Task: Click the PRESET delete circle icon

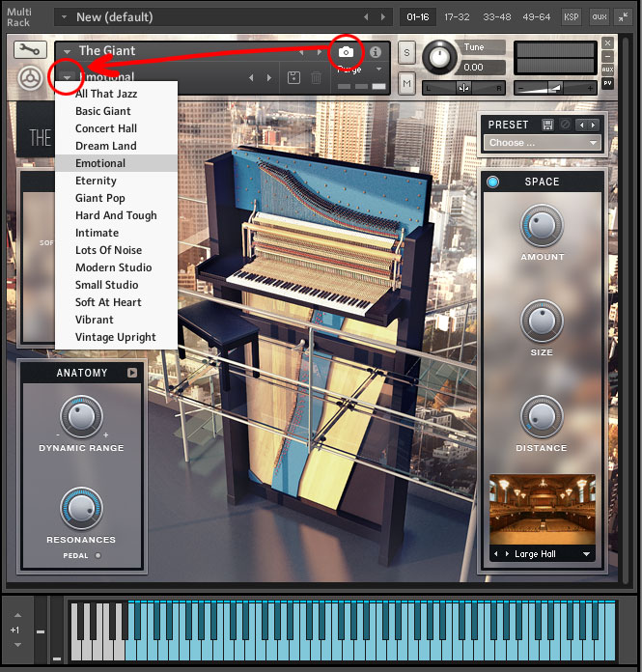Action: [x=566, y=125]
